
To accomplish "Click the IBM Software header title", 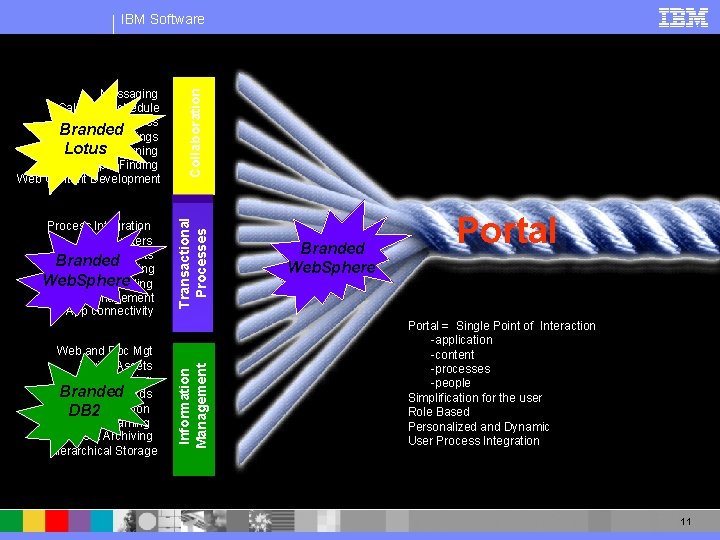I will coord(163,19).
